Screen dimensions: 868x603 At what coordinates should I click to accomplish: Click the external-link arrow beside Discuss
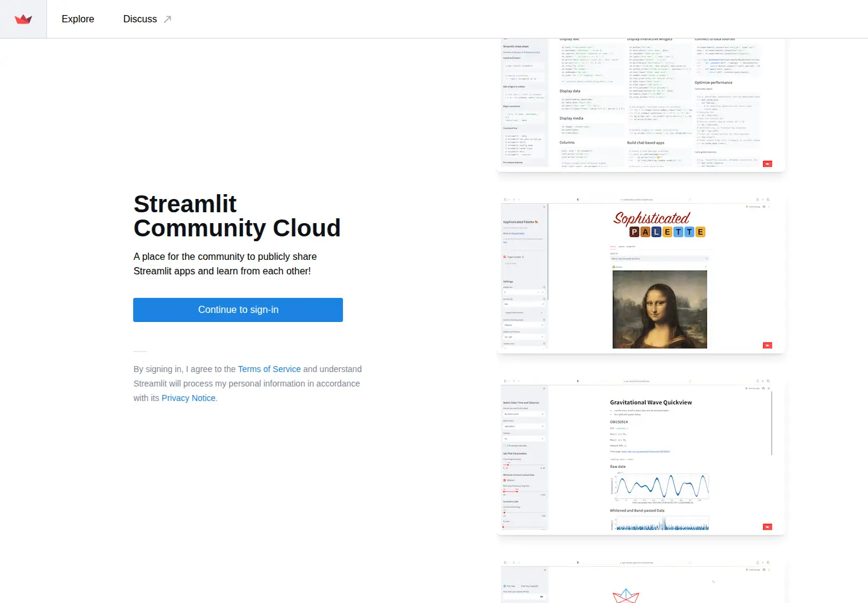tap(168, 19)
